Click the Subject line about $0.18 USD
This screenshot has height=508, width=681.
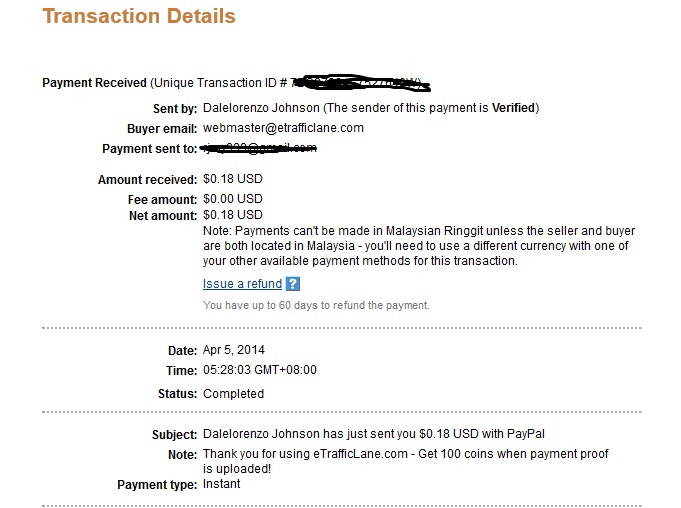374,434
